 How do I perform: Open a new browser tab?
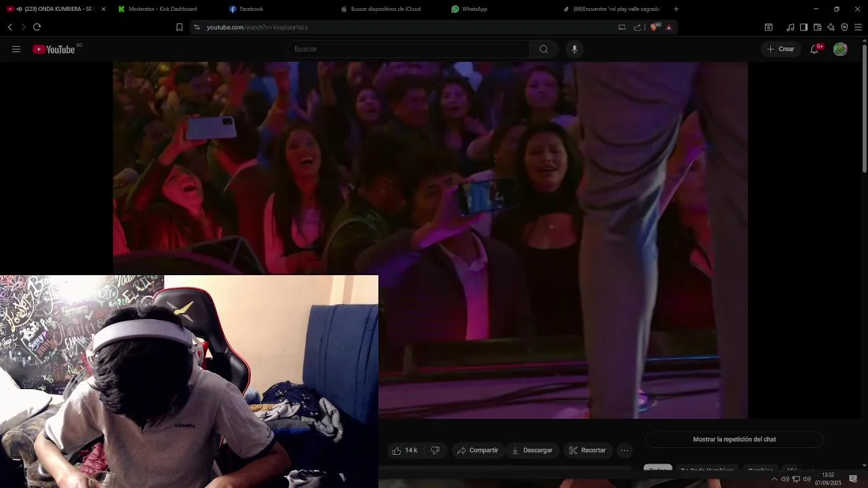[x=676, y=9]
